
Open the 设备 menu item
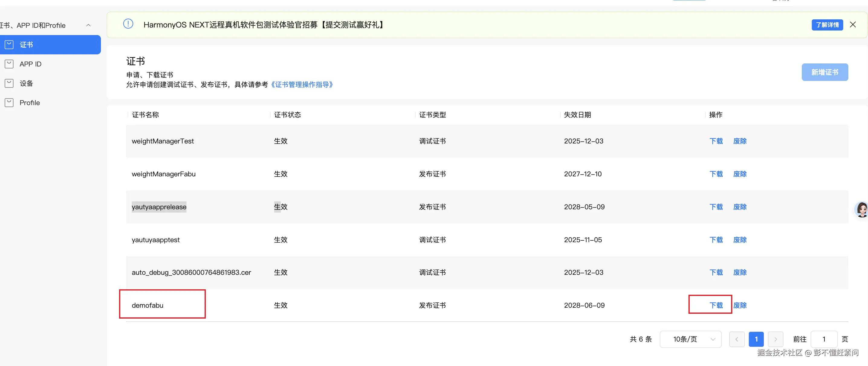point(26,83)
